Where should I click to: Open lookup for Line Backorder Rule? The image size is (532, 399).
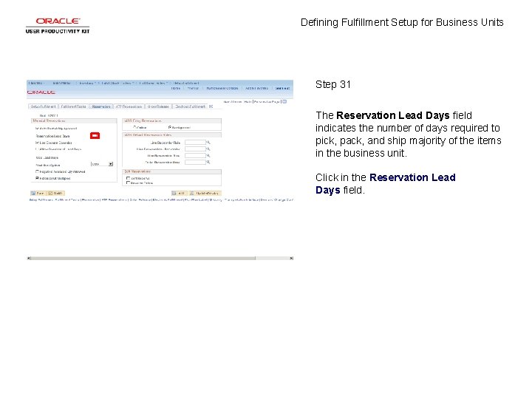208,142
